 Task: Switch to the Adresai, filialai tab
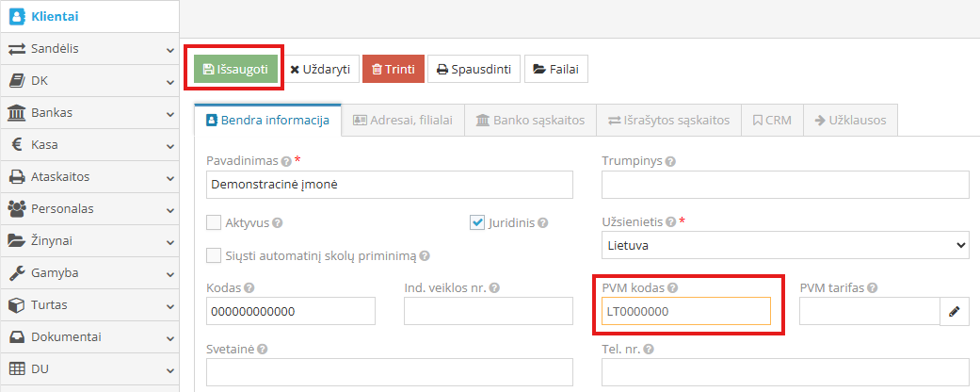pos(402,121)
